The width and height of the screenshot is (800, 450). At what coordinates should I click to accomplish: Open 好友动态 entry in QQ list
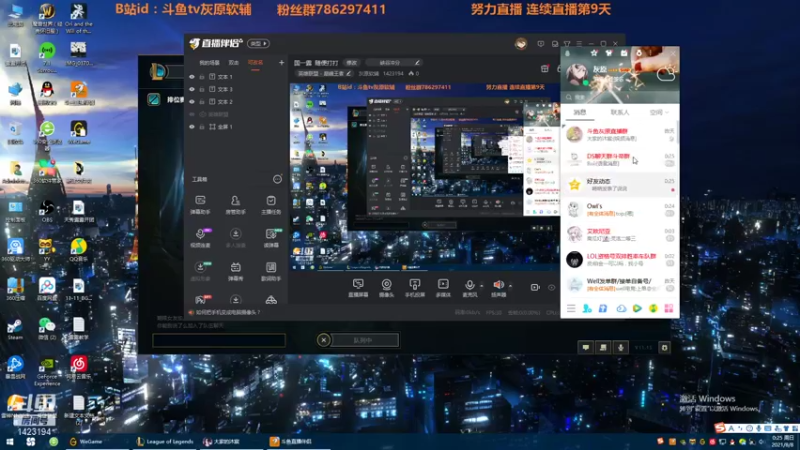coord(619,184)
